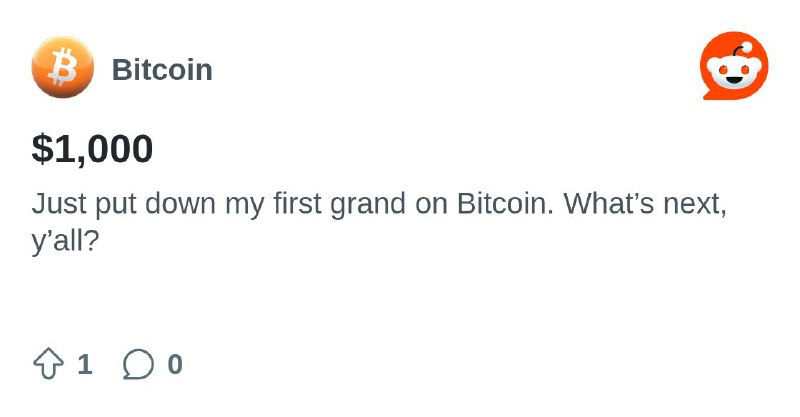800x417 pixels.
Task: Open the Bitcoin subreddit name link
Action: point(162,69)
